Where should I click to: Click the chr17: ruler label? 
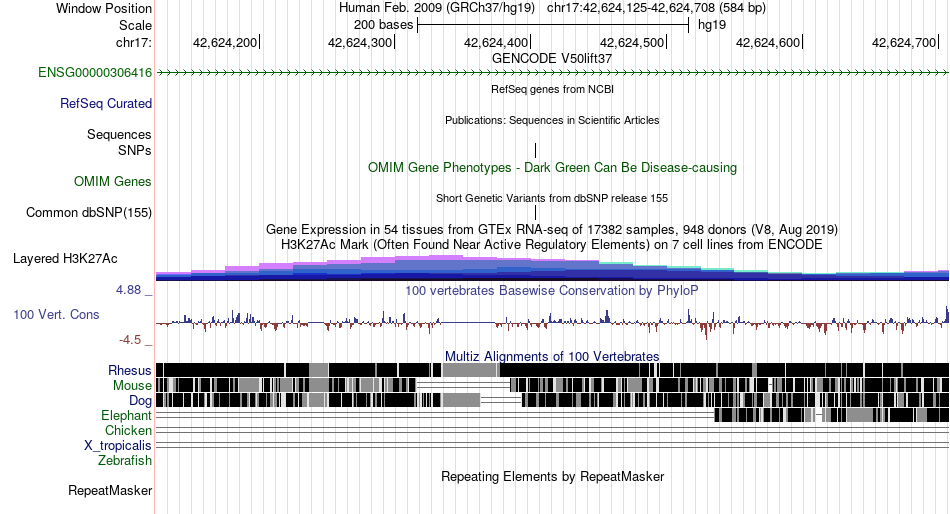tap(134, 42)
